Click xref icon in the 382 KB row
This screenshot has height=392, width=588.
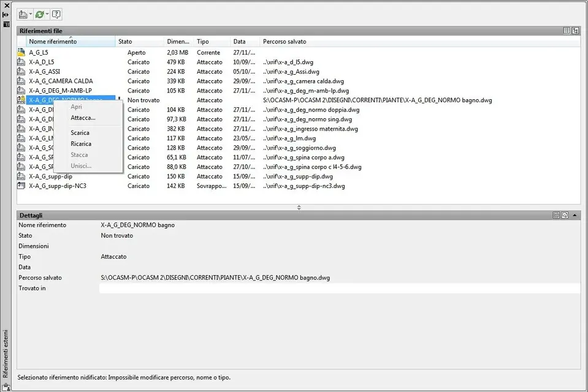[x=21, y=129]
